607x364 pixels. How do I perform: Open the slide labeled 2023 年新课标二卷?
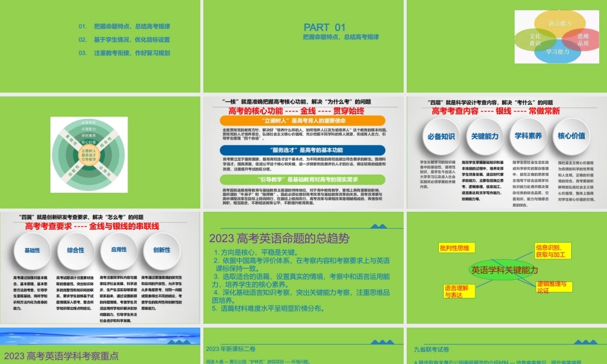[303, 346]
